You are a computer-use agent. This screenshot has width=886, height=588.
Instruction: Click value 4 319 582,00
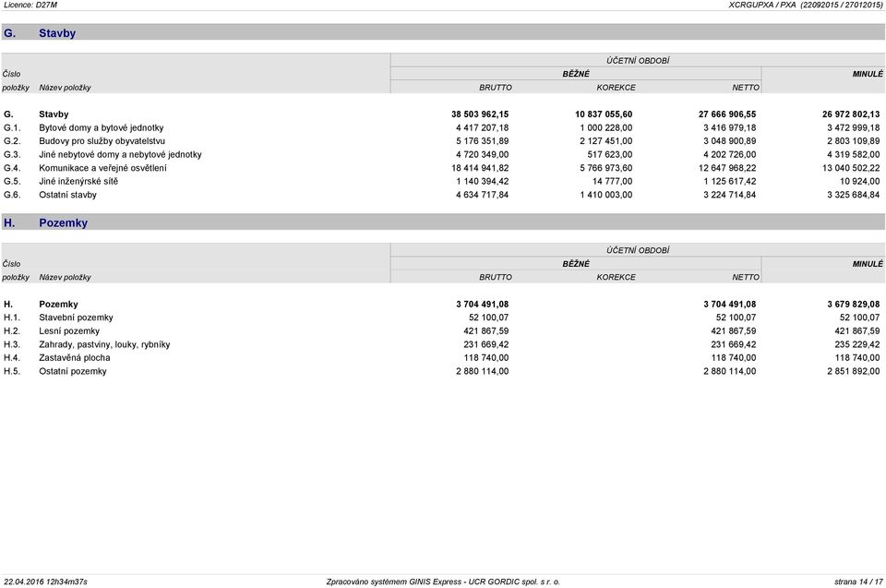tap(853, 154)
